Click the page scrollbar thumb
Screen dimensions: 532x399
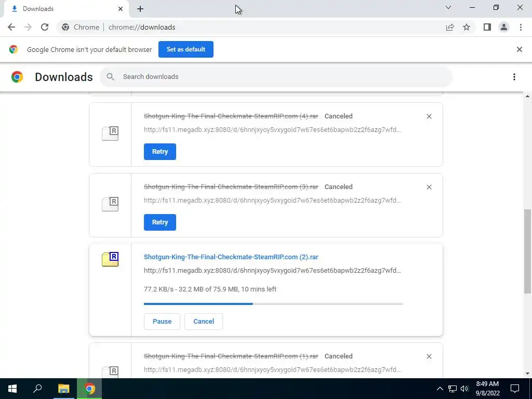click(528, 251)
